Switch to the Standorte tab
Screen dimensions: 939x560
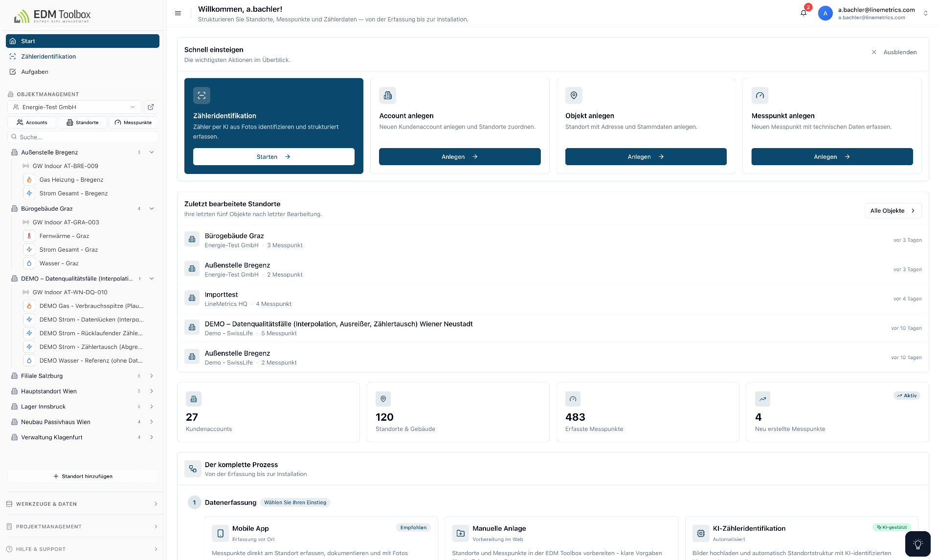tap(83, 123)
